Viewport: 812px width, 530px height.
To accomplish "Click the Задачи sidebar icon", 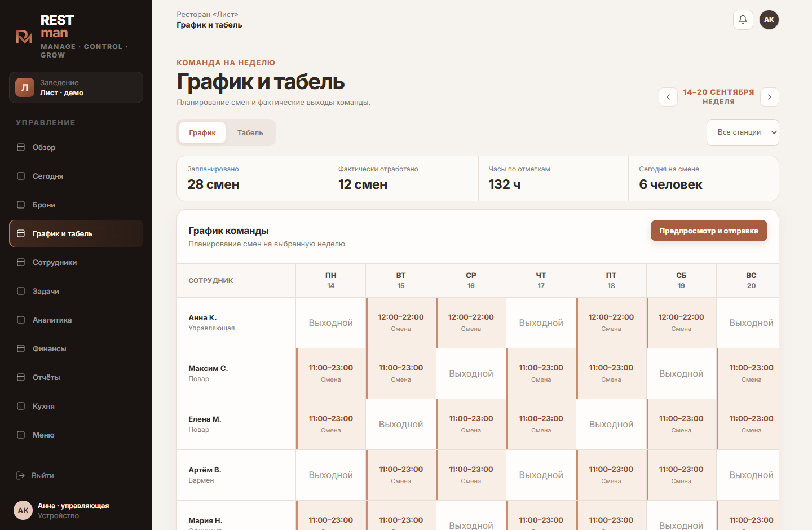I will 21,291.
